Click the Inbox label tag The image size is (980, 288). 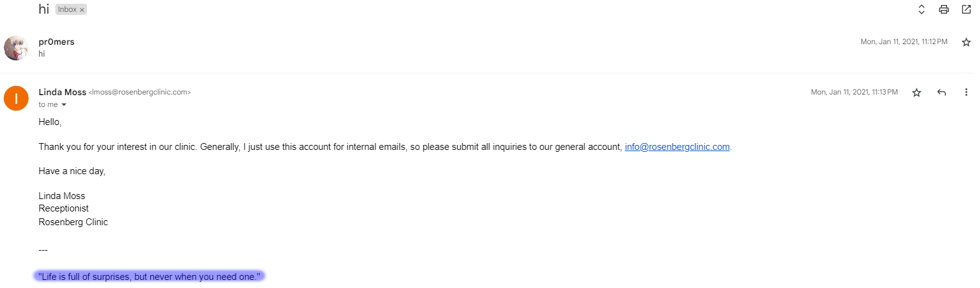[x=67, y=9]
